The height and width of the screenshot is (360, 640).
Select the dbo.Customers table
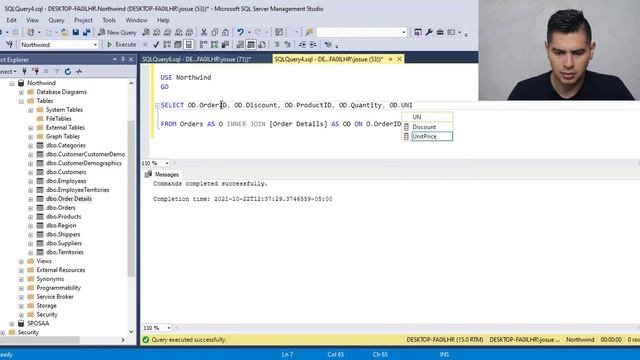pyautogui.click(x=66, y=172)
